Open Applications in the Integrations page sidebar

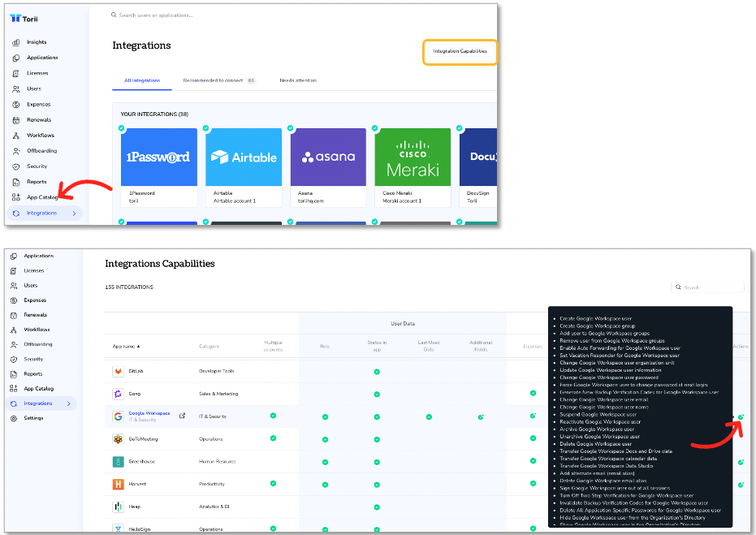[42, 58]
